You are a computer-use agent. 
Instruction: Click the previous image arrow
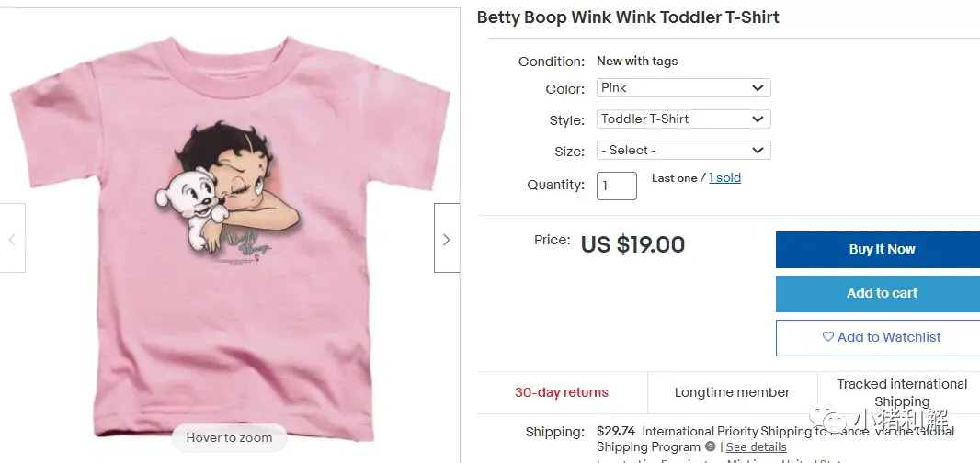(12, 239)
